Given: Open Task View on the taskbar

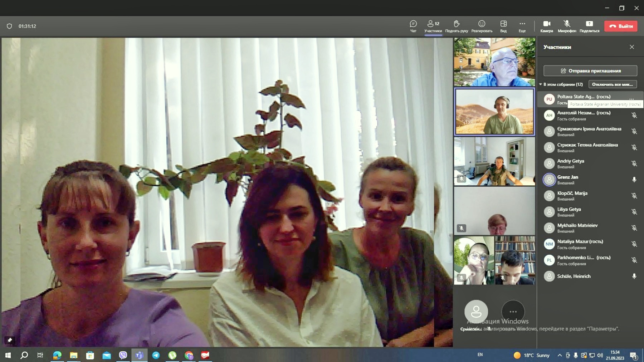Looking at the screenshot, I should click(40, 355).
